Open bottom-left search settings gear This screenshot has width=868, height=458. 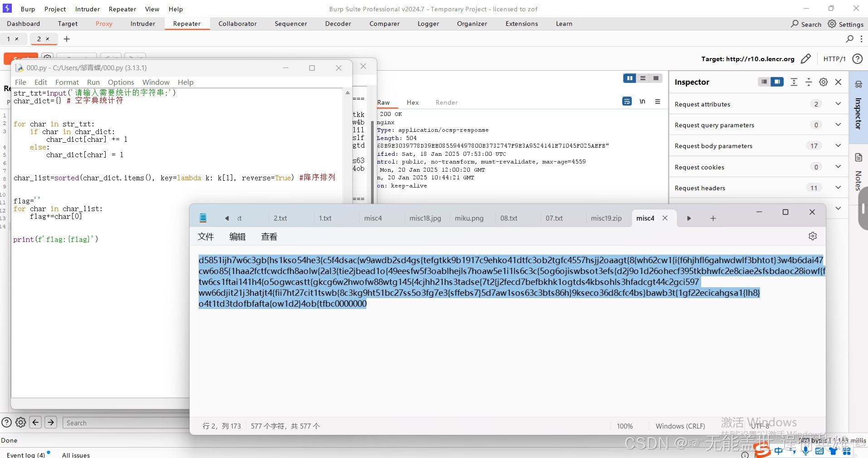(21, 422)
